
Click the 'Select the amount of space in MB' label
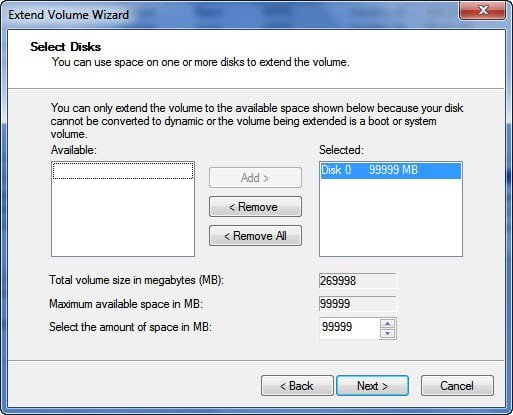pyautogui.click(x=130, y=327)
